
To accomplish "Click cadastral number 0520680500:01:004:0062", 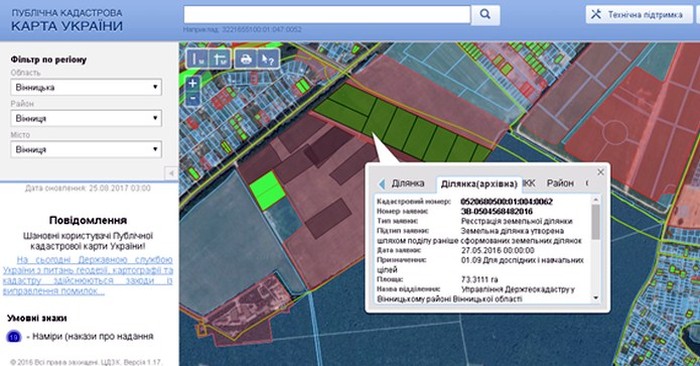I will click(x=506, y=202).
